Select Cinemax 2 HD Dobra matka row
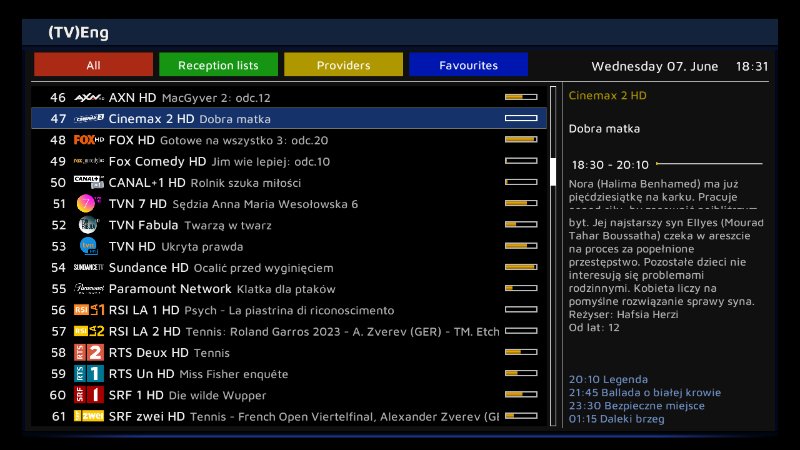The height and width of the screenshot is (450, 800). pos(289,118)
